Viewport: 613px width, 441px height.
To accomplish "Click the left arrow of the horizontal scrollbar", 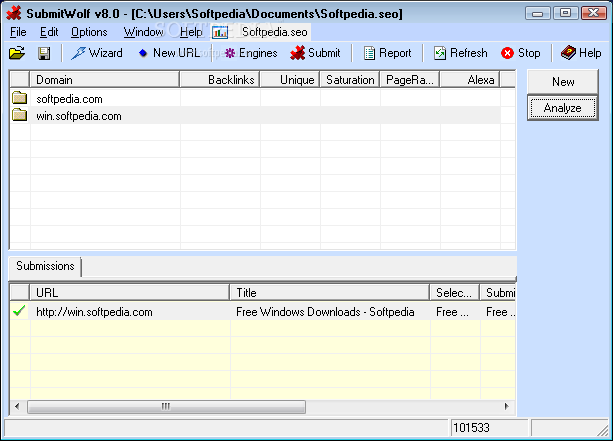I will click(17, 407).
